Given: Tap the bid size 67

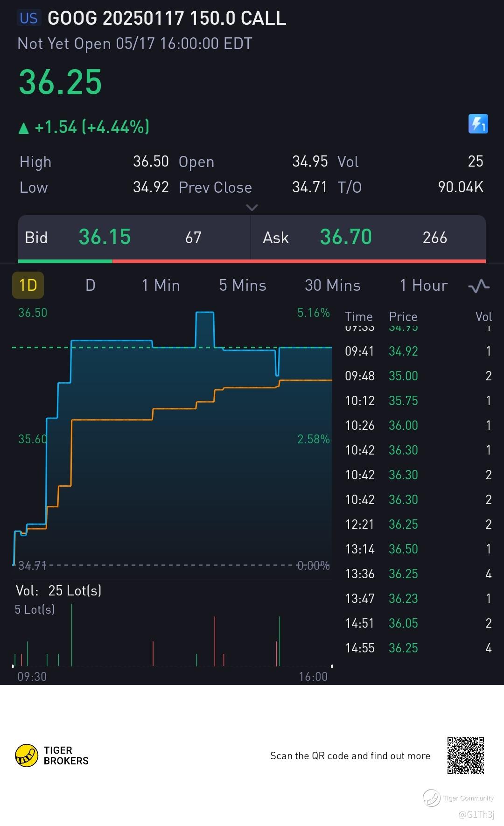Looking at the screenshot, I should (x=193, y=238).
